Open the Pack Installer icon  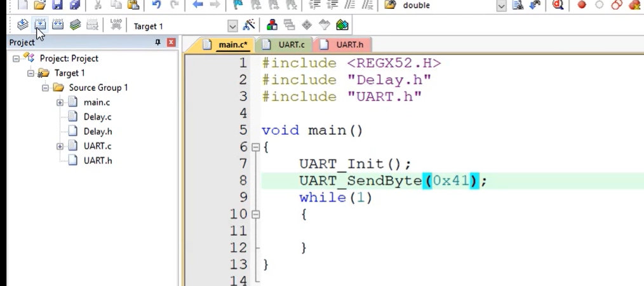tap(342, 25)
